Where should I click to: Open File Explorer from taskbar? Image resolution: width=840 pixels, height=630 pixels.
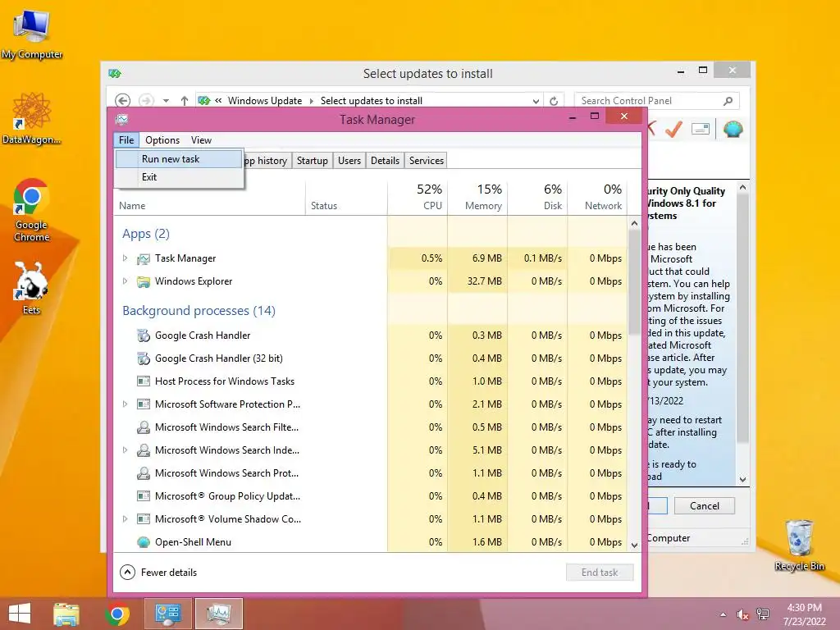click(x=66, y=614)
